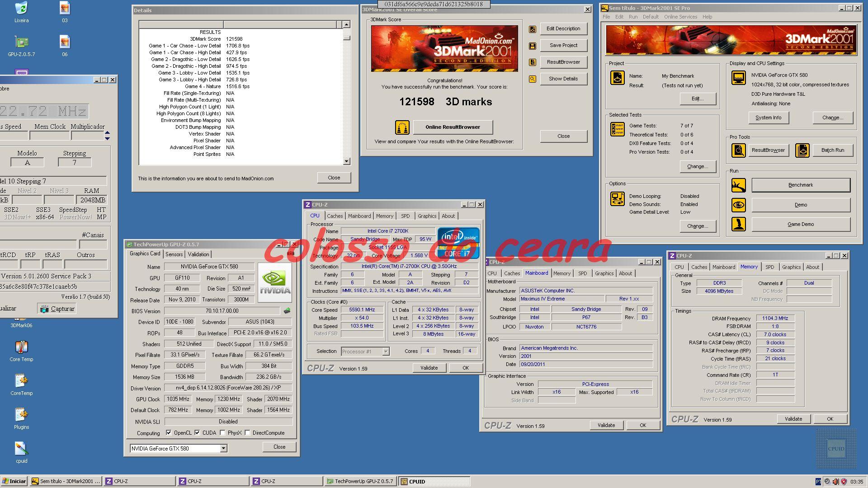Click the Show Details magnifier icon
This screenshot has height=488, width=868.
[533, 79]
